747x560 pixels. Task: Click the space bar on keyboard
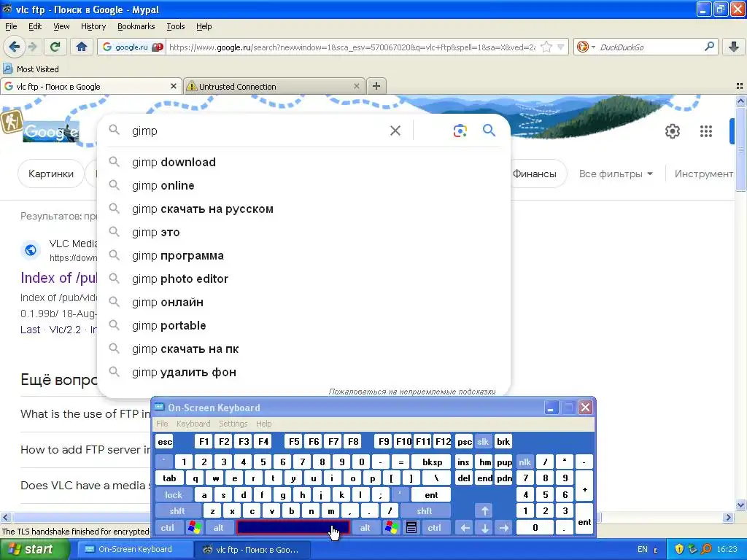click(293, 527)
